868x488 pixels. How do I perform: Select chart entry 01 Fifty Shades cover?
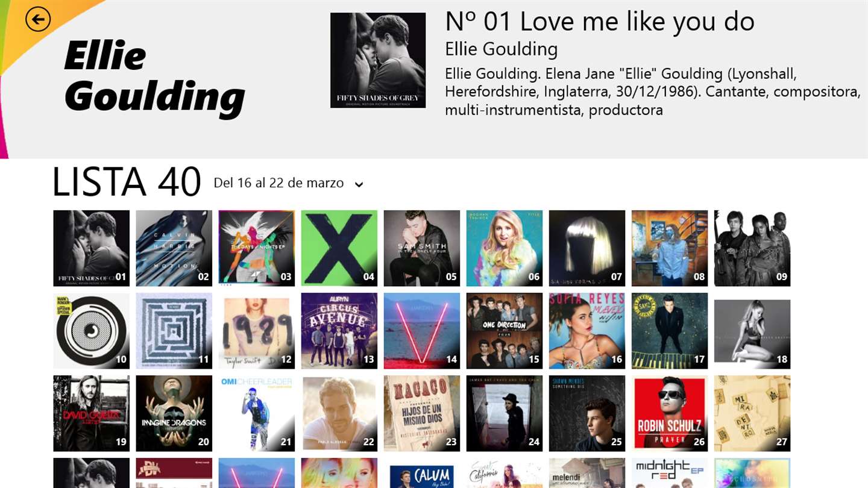click(x=91, y=248)
